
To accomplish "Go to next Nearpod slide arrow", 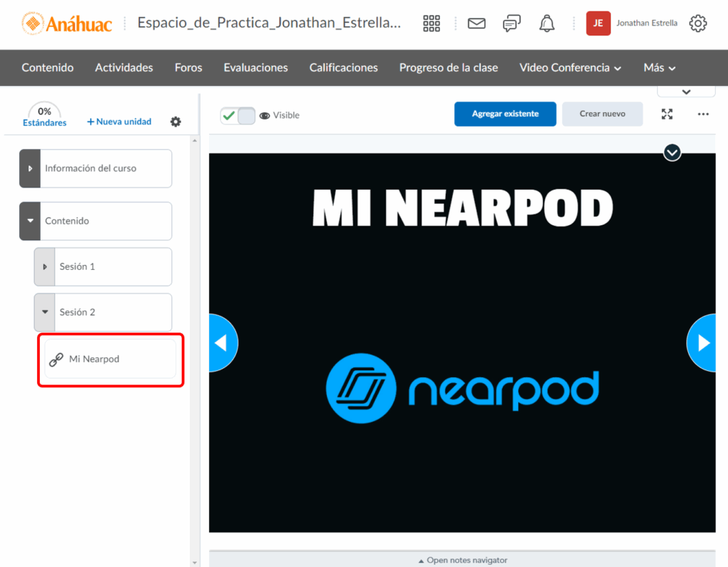I will click(x=704, y=343).
